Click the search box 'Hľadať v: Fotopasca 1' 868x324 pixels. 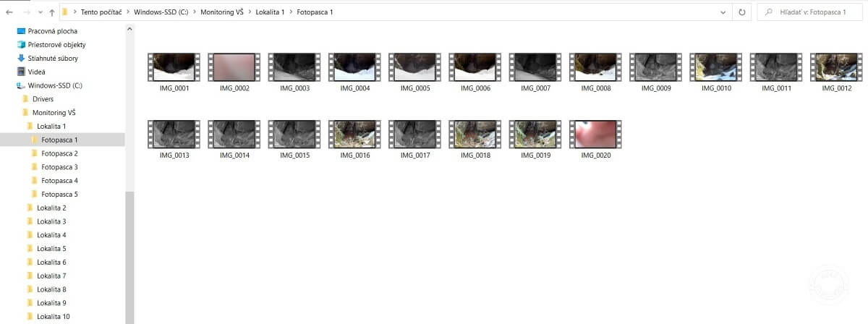pyautogui.click(x=810, y=12)
